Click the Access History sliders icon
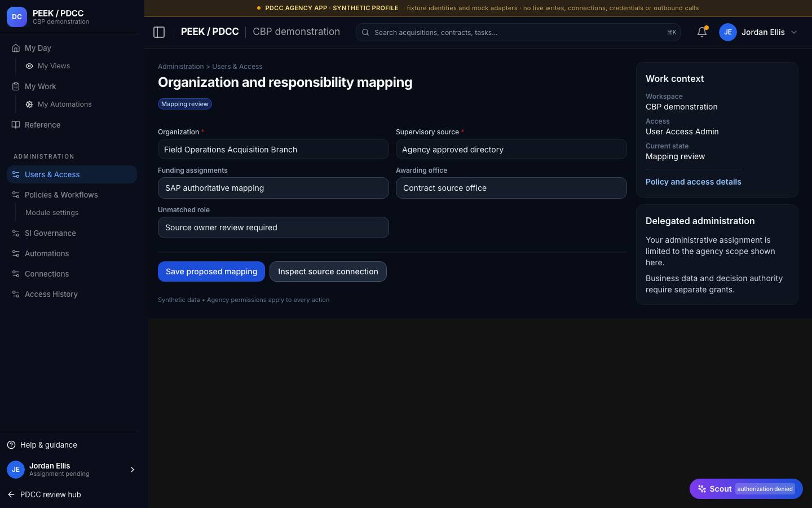 pos(16,294)
